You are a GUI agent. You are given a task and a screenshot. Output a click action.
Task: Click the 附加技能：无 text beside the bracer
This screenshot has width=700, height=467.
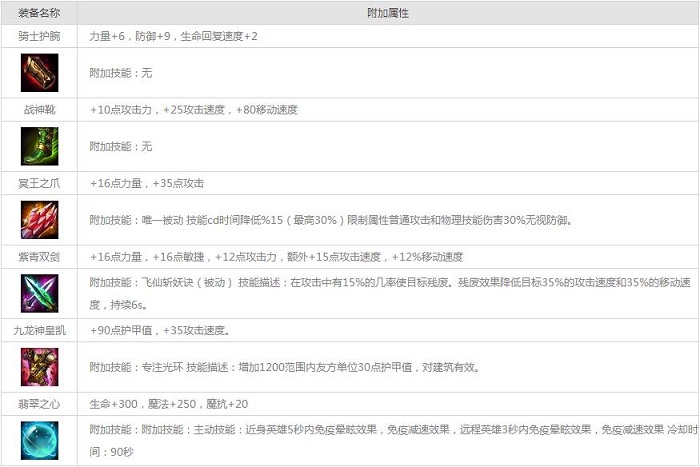click(x=121, y=73)
